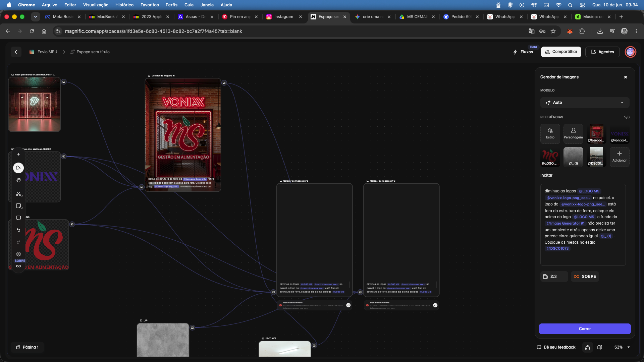Viewport: 644px width, 362px height.
Task: Click into the Incitar prompt text box
Action: point(583,225)
